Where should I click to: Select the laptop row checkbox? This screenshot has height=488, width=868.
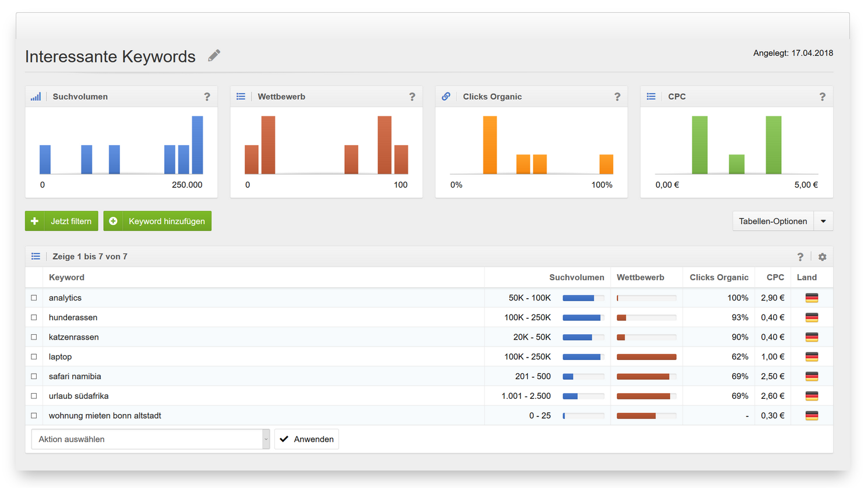tap(34, 357)
